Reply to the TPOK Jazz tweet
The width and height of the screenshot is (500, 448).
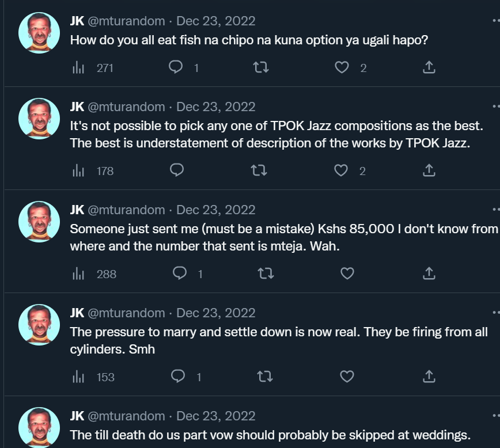tap(177, 170)
